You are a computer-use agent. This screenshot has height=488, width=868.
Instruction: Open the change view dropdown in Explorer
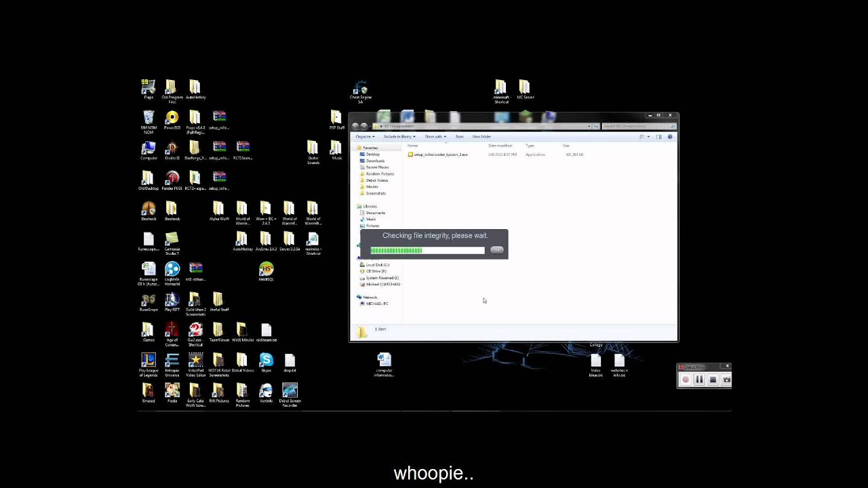648,137
